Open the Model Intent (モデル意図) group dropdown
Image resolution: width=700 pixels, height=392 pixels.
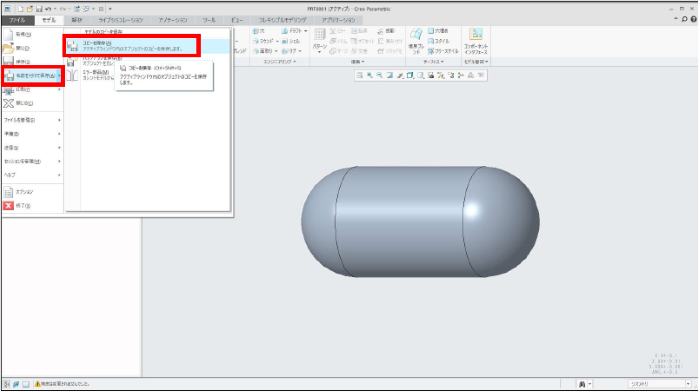476,62
